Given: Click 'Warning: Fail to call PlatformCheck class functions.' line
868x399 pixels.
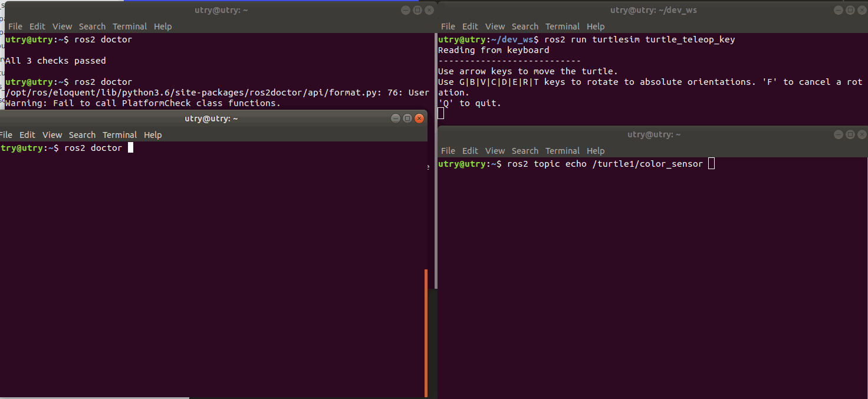Looking at the screenshot, I should point(143,103).
